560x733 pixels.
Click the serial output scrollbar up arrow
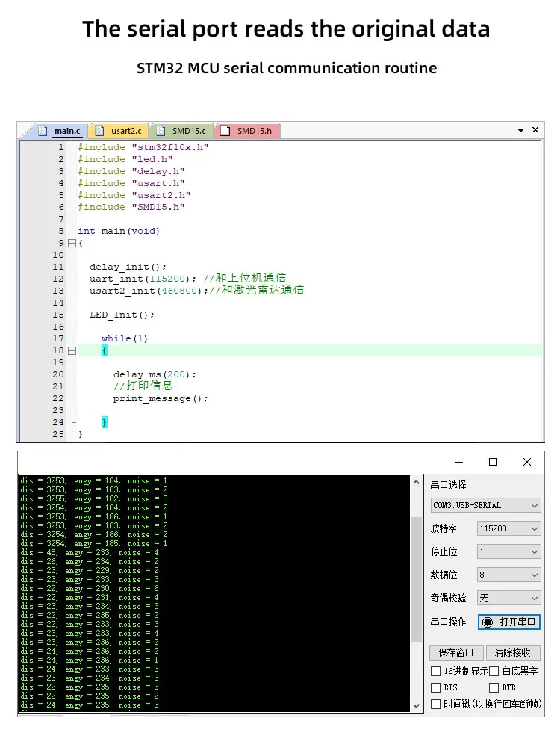pos(416,482)
